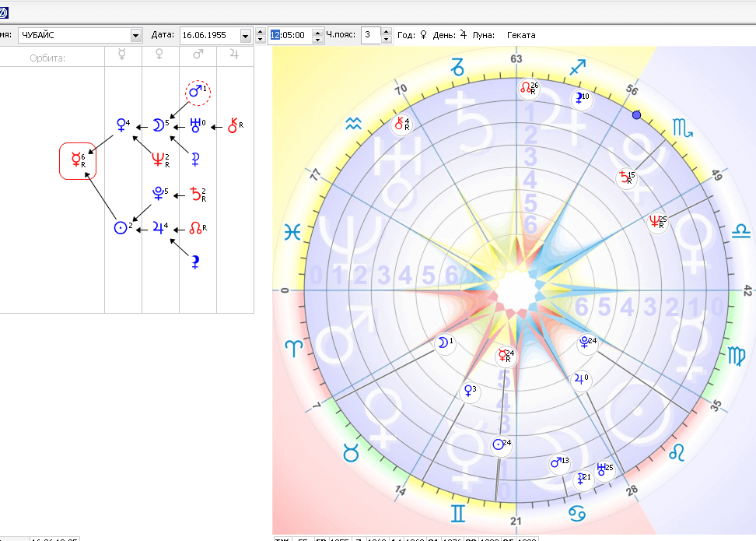Select North Node marker at the chart wheel top
This screenshot has width=756, height=541.
click(528, 88)
